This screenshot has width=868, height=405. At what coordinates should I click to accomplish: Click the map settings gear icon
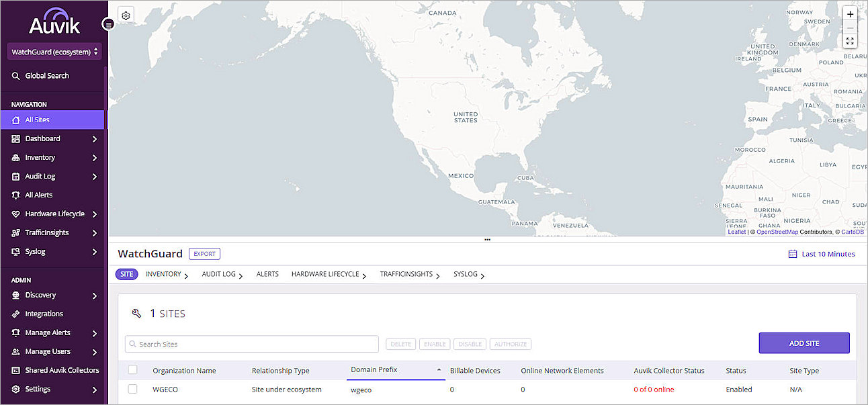[126, 15]
